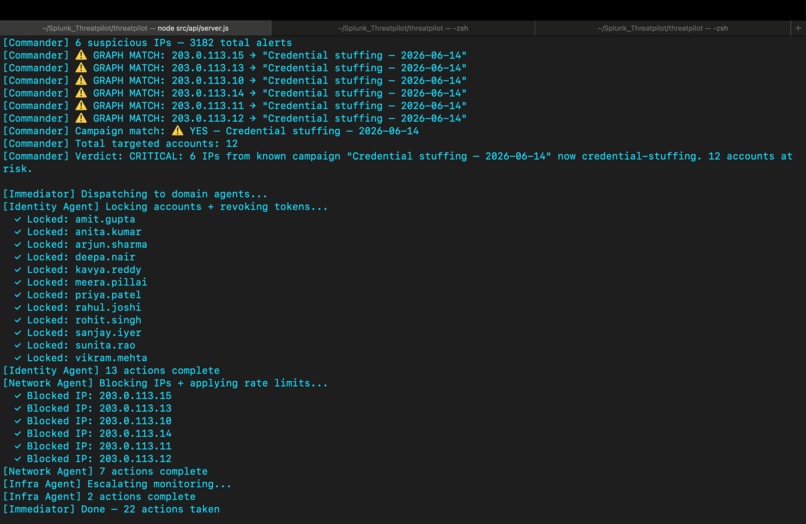
Task: Click the username vikram.mehta
Action: [111, 358]
